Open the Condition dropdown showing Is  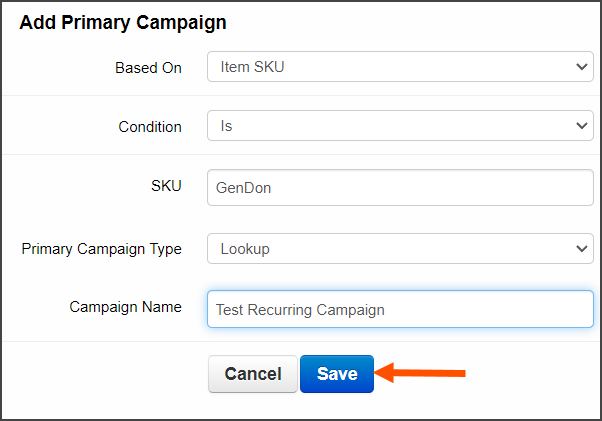(x=400, y=126)
